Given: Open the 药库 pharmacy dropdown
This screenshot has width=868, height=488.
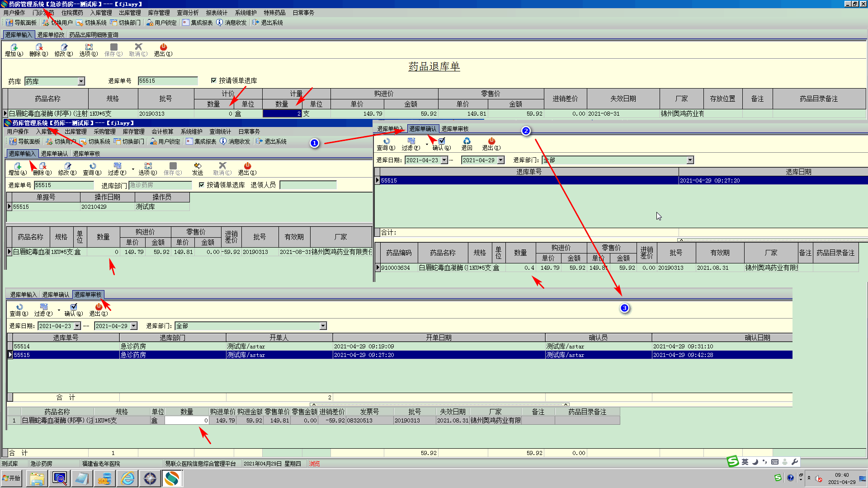Looking at the screenshot, I should pyautogui.click(x=81, y=81).
